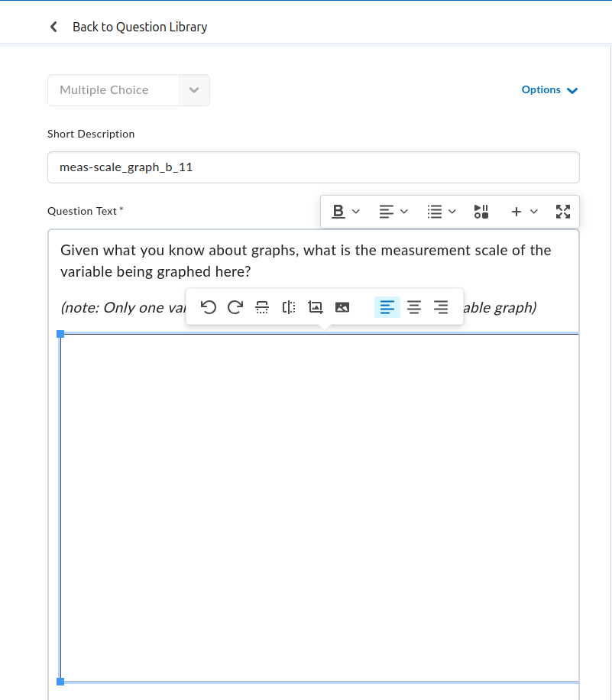Select the inserted blank image in the editor

[x=319, y=507]
